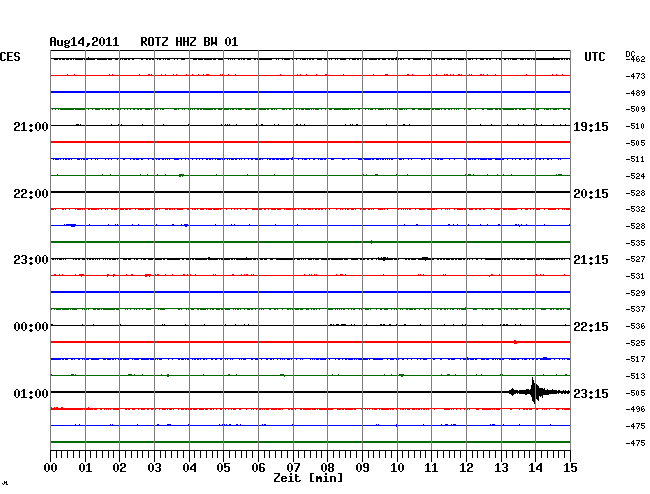Image resolution: width=650 pixels, height=494 pixels.
Task: Click the 20:15 UTC time label
Action: click(591, 194)
